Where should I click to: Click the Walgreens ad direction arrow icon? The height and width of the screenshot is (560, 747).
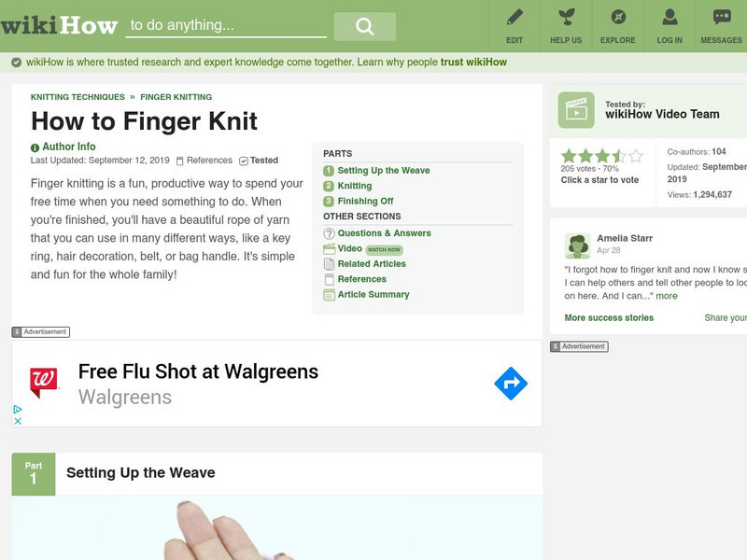[x=511, y=384]
